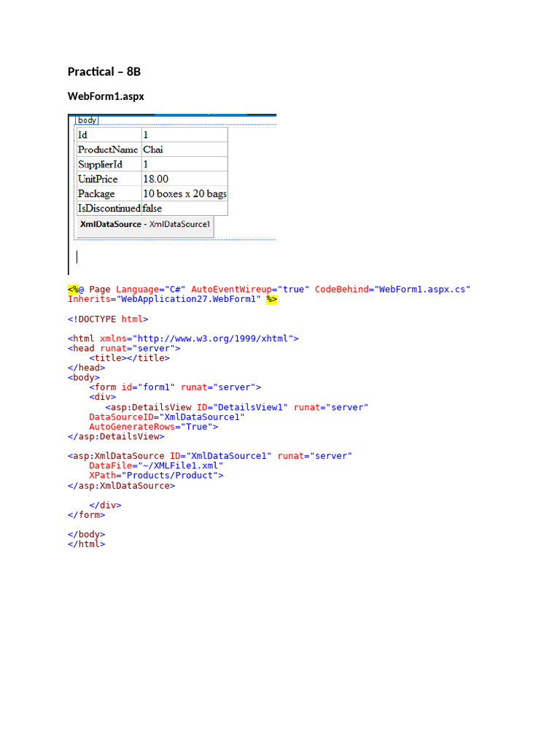Click the '<asp:DetailsView ID="DetailsView1"' line

tap(237, 407)
